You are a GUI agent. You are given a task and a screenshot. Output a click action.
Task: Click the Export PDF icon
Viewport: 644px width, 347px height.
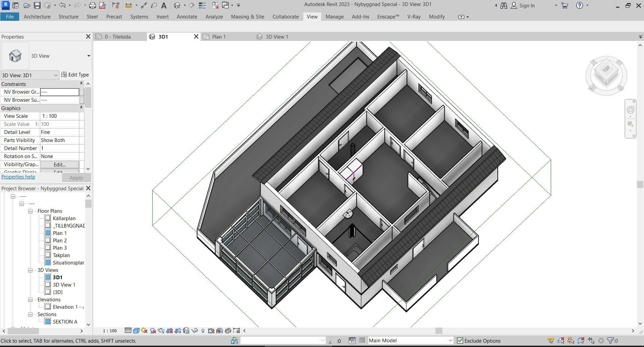point(103,5)
